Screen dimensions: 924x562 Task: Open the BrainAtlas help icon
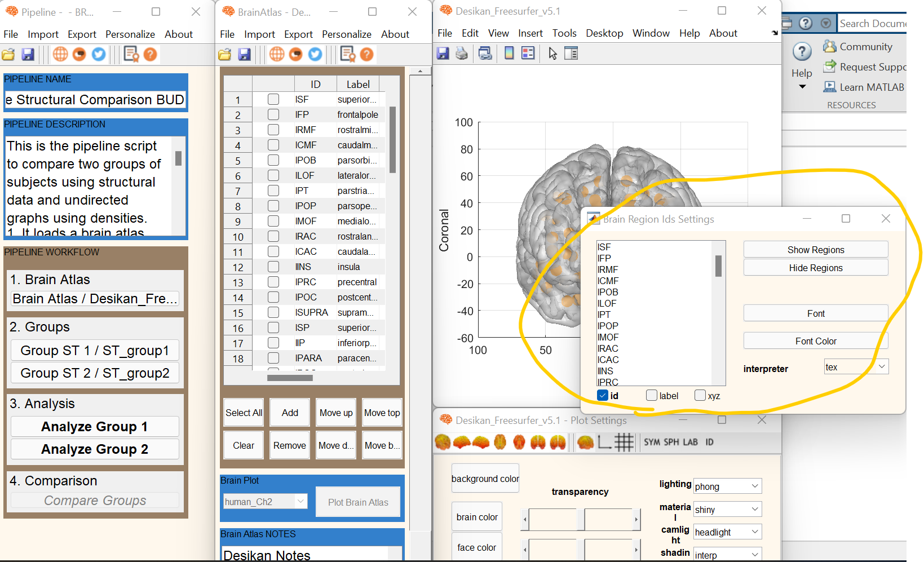(x=367, y=54)
